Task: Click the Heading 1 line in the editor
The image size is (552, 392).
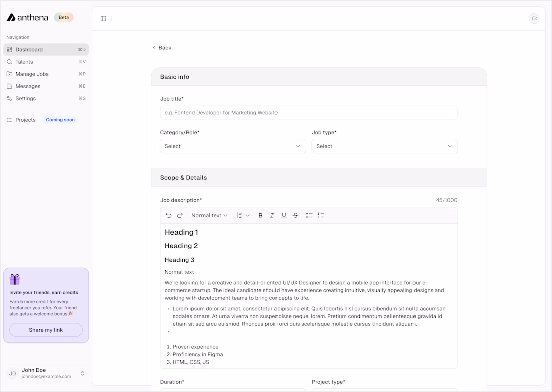Action: 181,232
